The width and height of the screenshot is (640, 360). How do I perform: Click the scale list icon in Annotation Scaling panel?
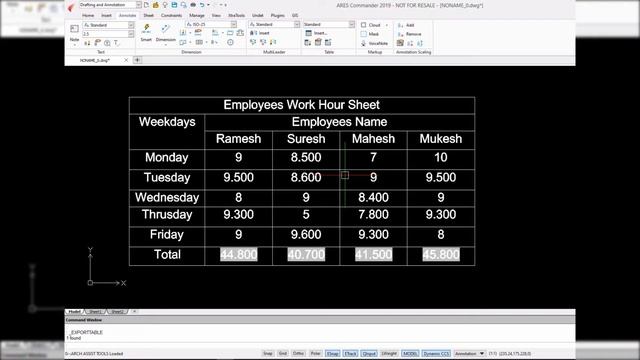click(400, 43)
